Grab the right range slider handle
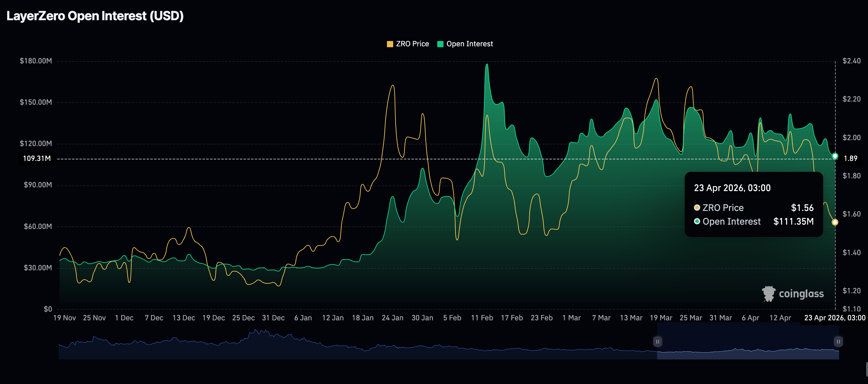This screenshot has width=868, height=384. coord(838,341)
